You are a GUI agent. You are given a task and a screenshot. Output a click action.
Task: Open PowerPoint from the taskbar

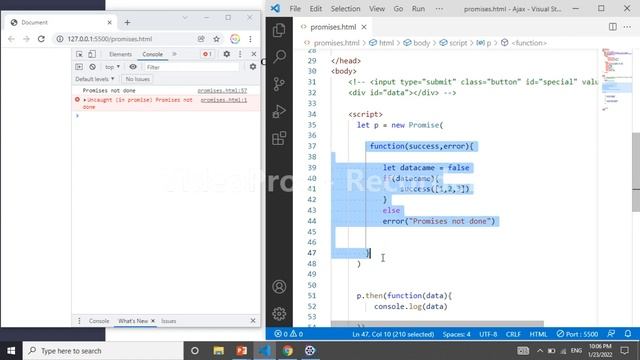(241, 351)
